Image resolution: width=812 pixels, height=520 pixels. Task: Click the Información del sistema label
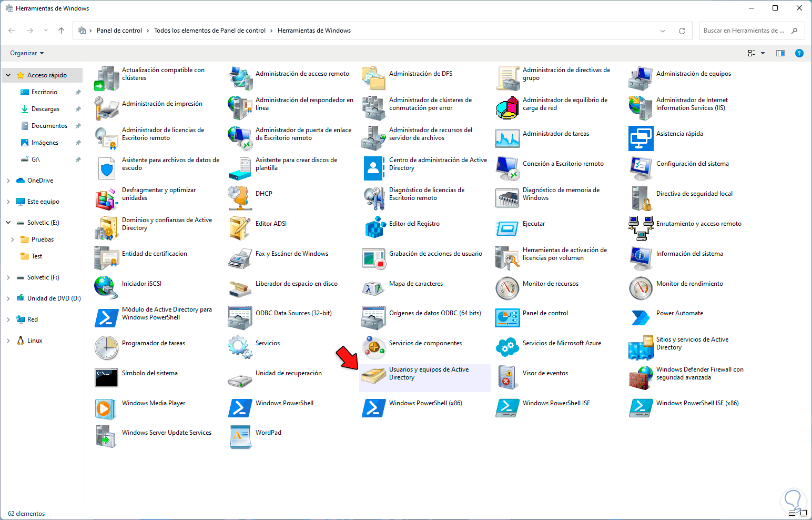point(689,254)
